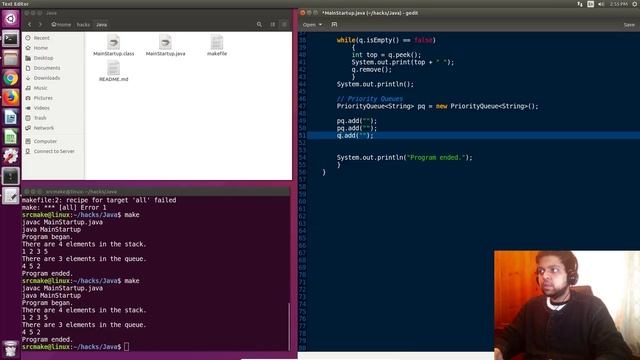This screenshot has height=360, width=640.
Task: Select the README.md file
Action: click(x=113, y=71)
